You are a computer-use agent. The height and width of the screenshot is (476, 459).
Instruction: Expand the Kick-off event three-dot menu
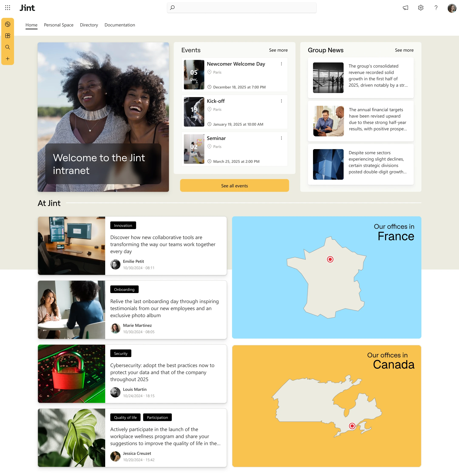click(281, 101)
